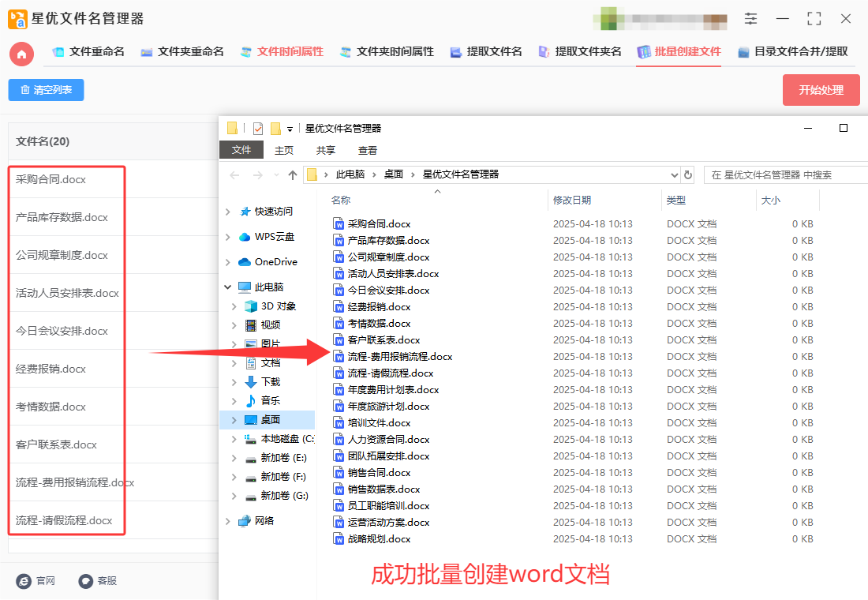Click the 开始处理 button

(x=821, y=90)
